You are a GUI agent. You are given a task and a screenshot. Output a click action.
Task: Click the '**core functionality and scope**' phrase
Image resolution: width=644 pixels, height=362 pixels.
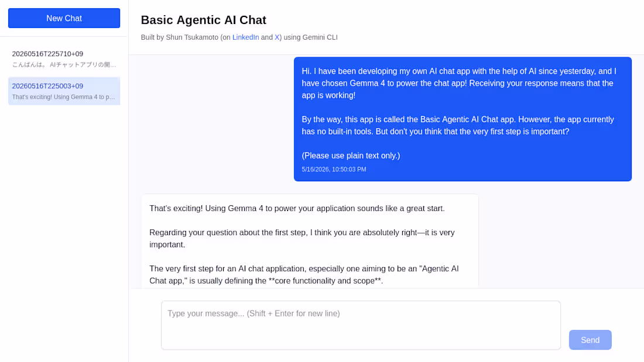point(326,281)
